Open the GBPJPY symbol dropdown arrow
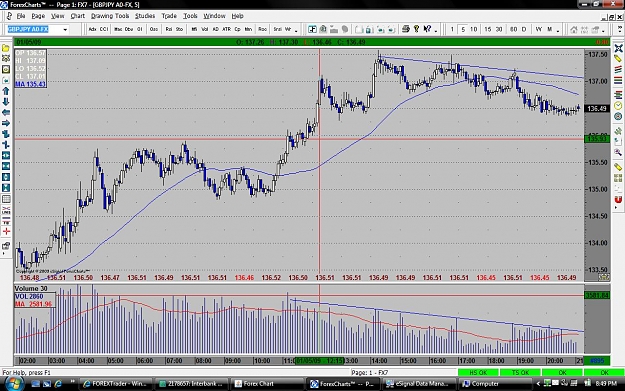This screenshot has height=391, width=625. 65,29
